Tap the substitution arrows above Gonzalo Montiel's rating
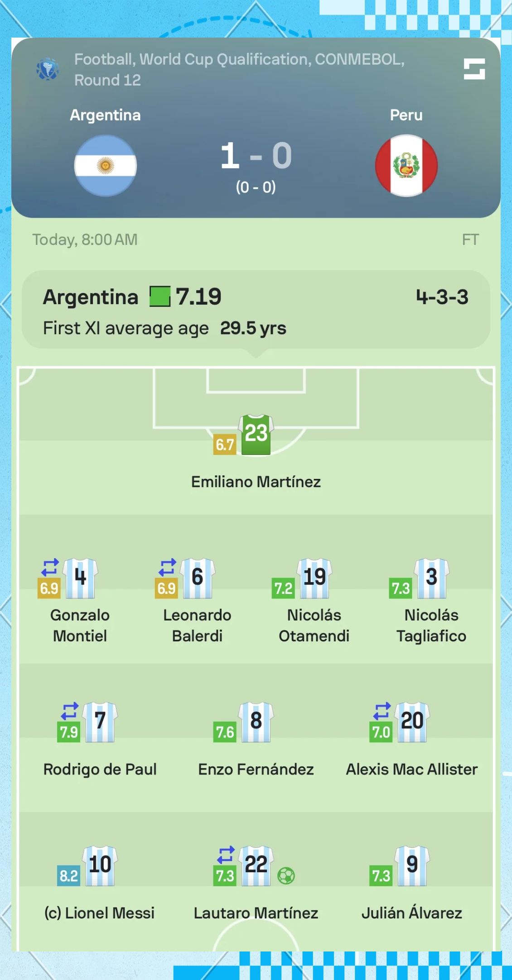Screen dimensions: 512x980 50,567
